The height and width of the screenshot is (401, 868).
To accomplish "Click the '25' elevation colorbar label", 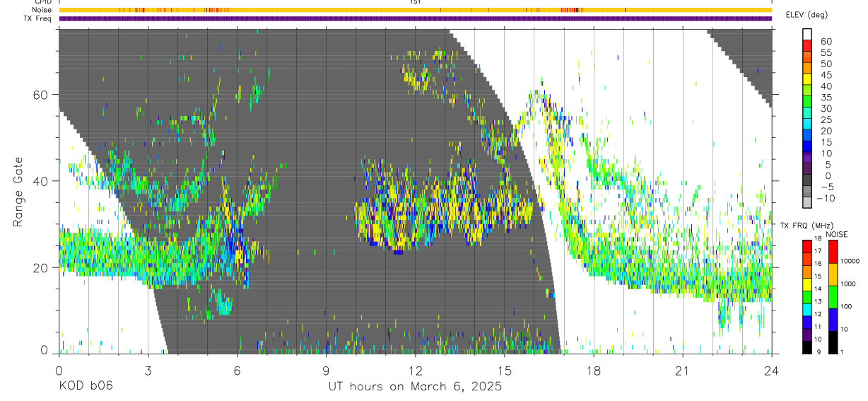I will pos(826,120).
